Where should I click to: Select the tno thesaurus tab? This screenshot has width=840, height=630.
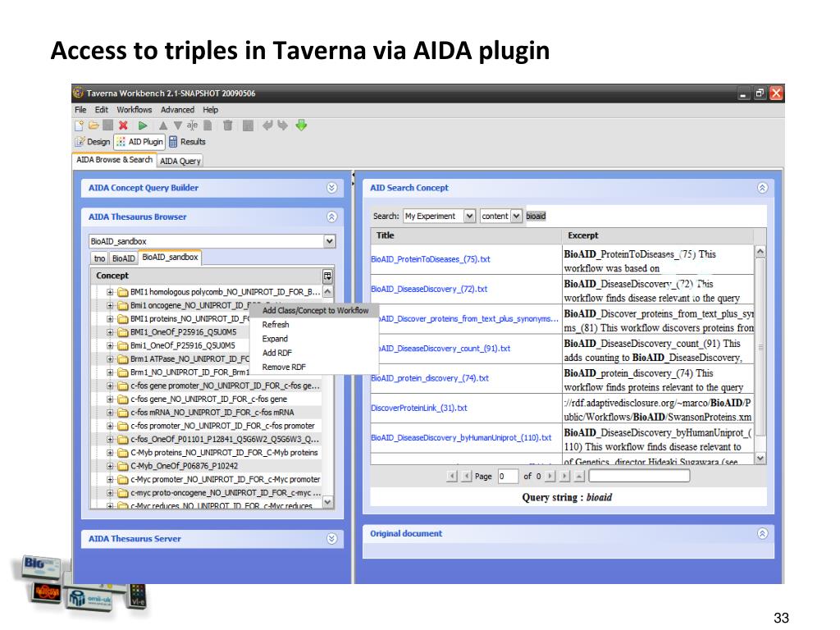(x=99, y=258)
